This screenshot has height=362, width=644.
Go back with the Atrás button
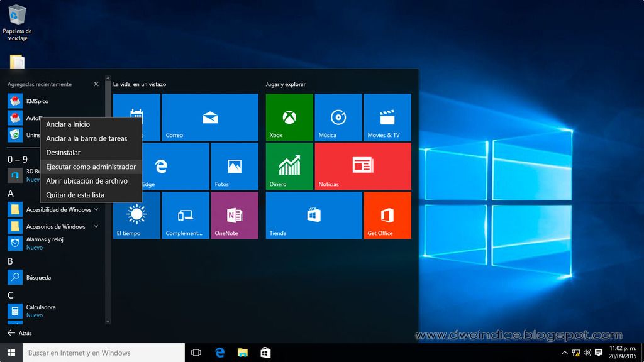[19, 333]
